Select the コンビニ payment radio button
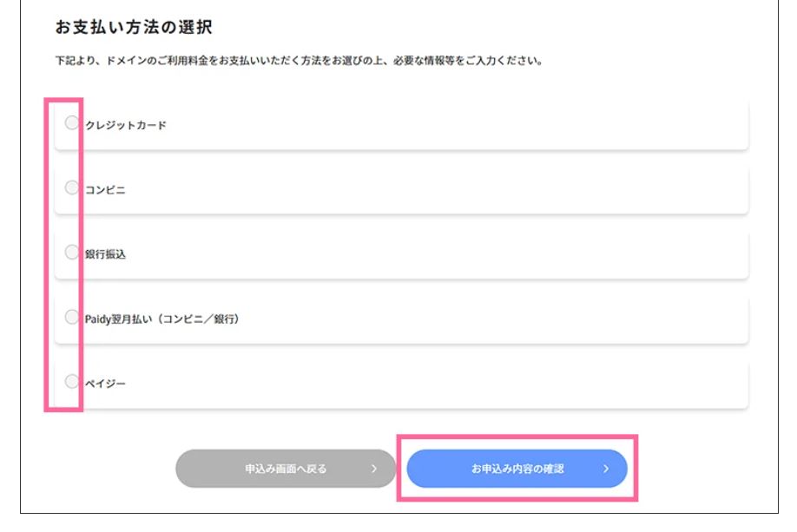The image size is (797, 532). [x=69, y=187]
